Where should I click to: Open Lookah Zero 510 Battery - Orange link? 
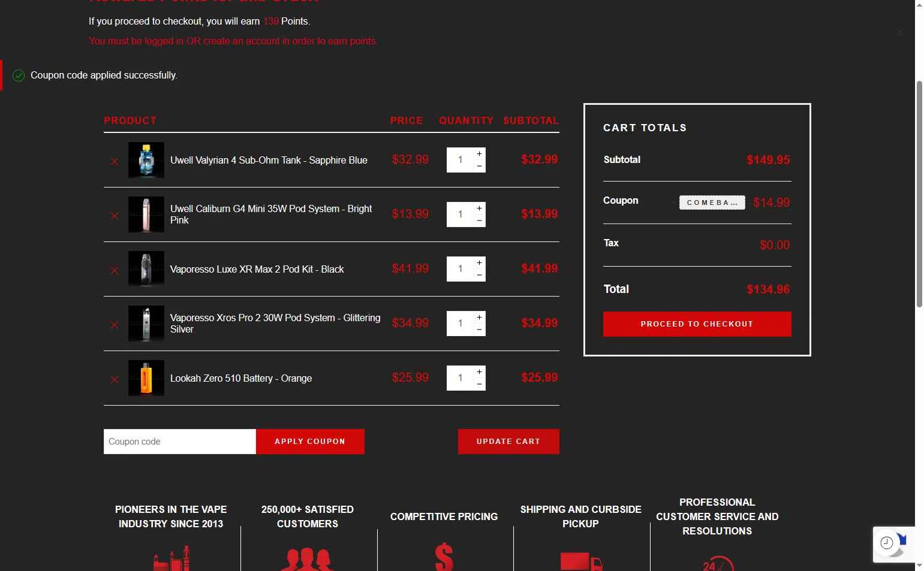coord(241,379)
